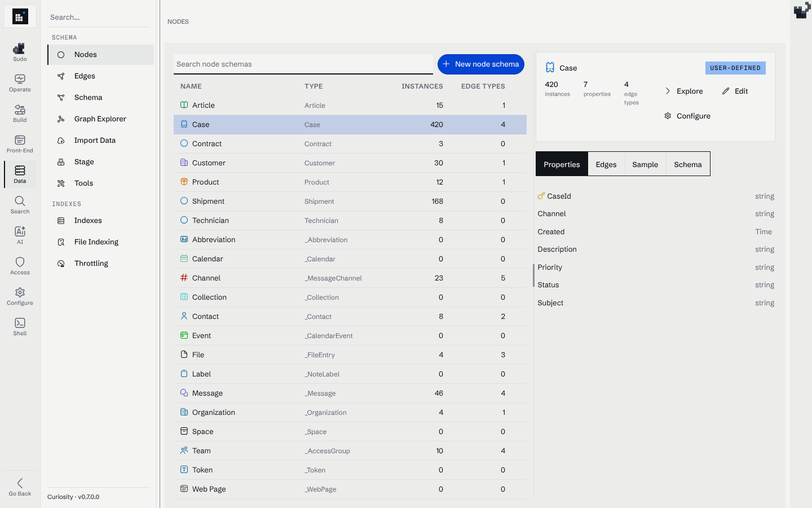The image size is (812, 508).
Task: Select the Collection row
Action: point(350,297)
